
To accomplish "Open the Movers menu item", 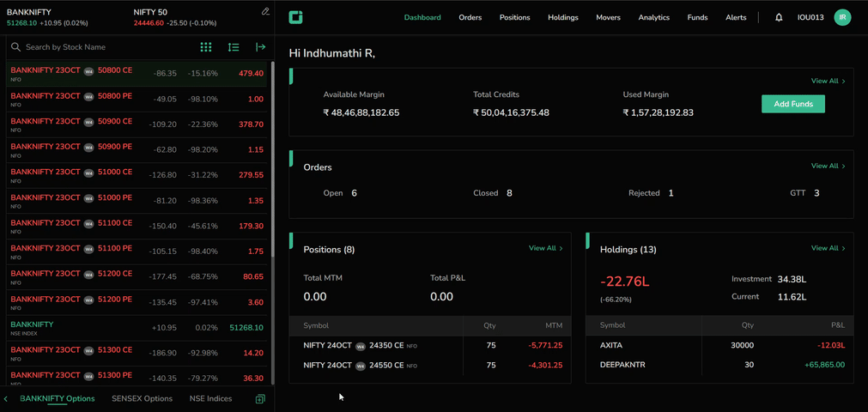I will point(608,17).
